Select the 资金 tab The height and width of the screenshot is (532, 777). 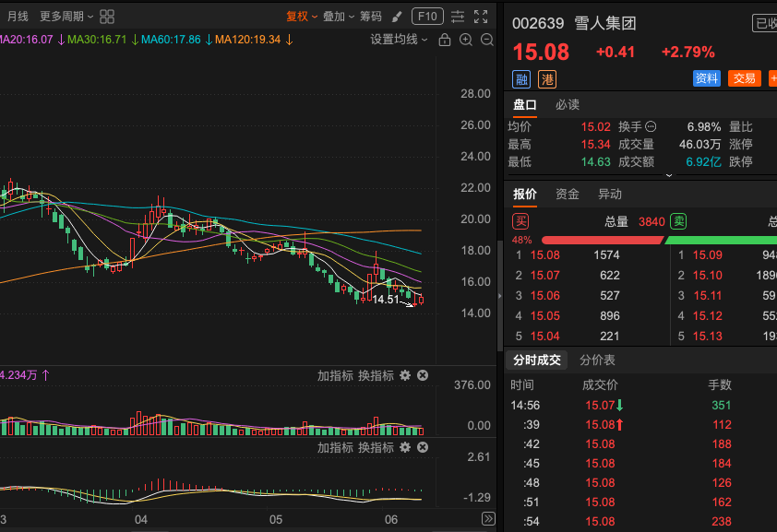[568, 194]
